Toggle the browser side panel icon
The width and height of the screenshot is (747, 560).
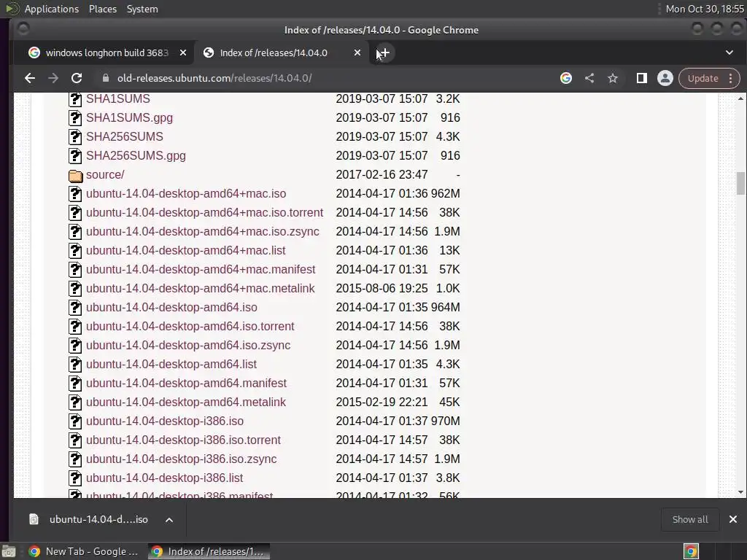[x=642, y=78]
